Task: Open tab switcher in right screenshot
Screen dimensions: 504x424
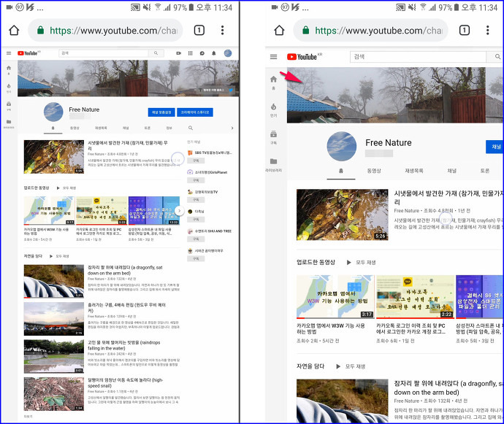Action: point(464,30)
